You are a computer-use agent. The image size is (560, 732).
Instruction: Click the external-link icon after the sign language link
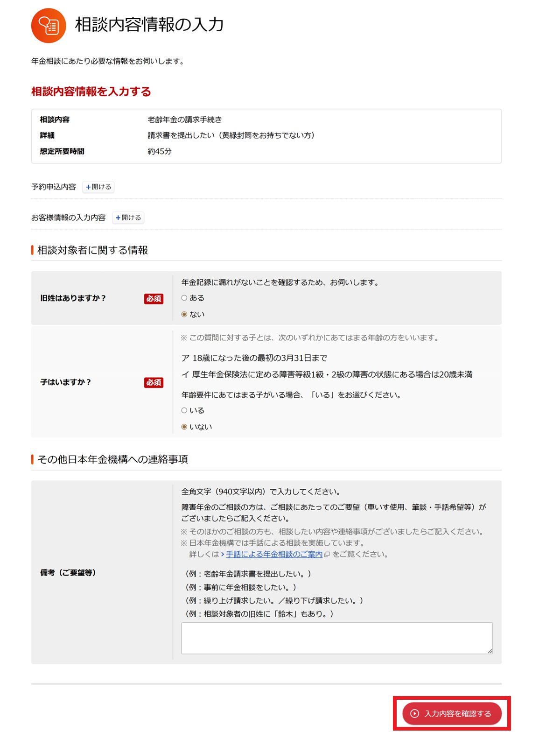327,555
